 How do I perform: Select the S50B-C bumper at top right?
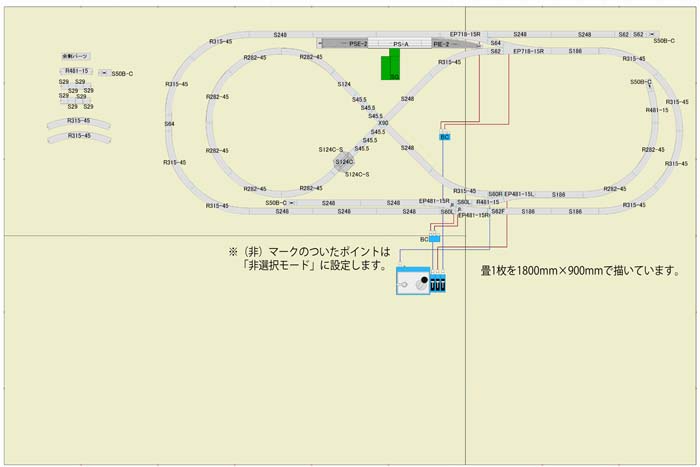[664, 41]
